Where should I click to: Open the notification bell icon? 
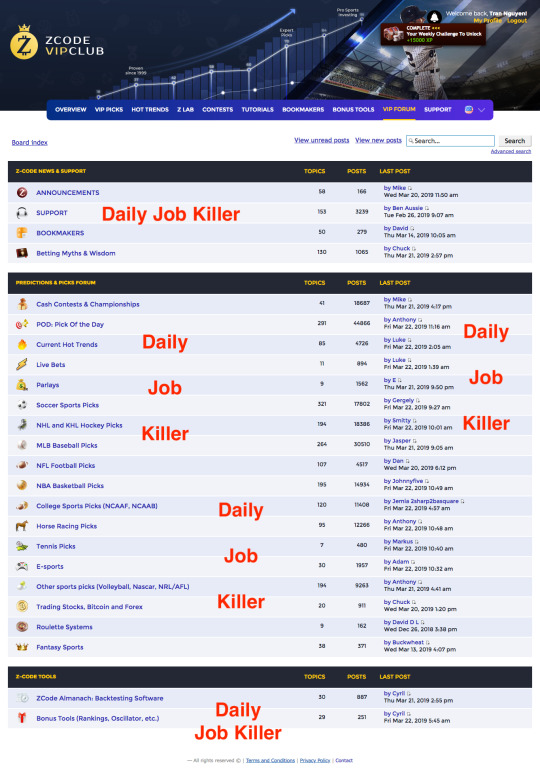pos(434,16)
